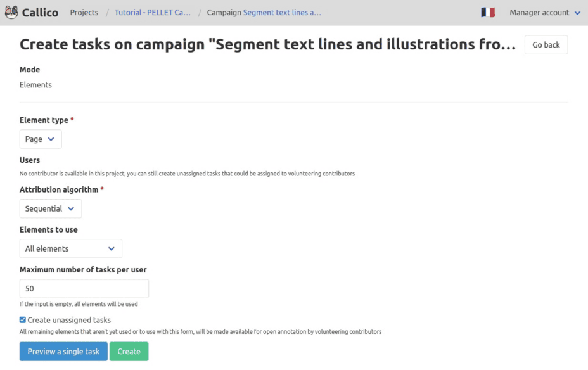
Task: Click the All elements chevron arrow
Action: tap(112, 248)
